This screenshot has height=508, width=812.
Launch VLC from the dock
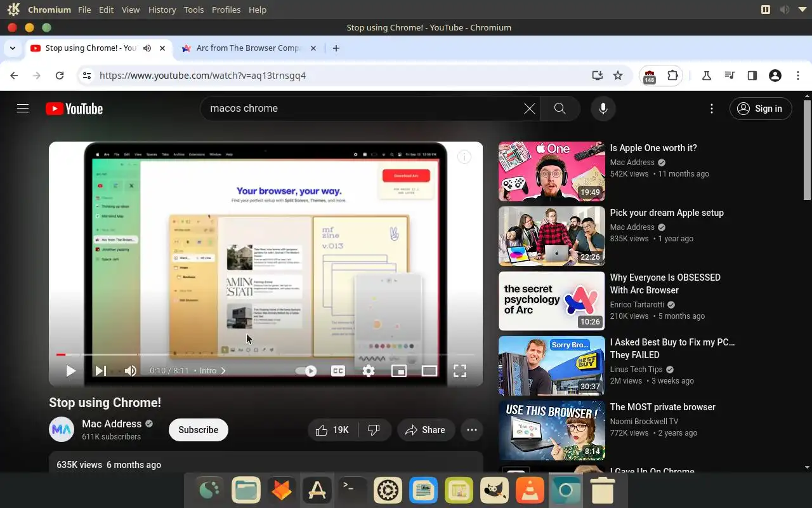tap(530, 490)
